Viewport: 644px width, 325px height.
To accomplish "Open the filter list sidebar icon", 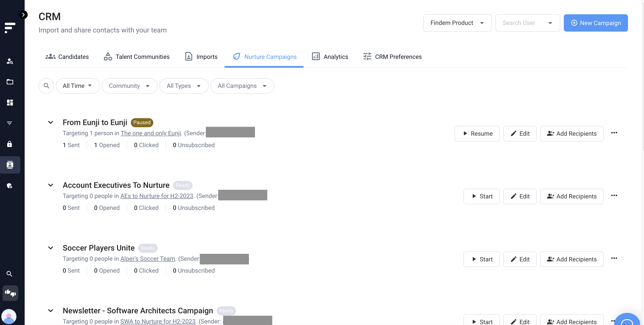I will (10, 123).
